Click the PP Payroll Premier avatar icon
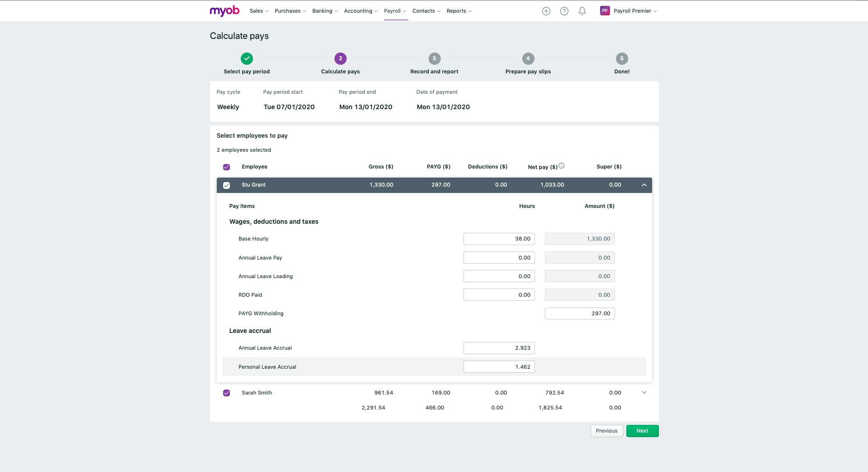 pos(605,10)
